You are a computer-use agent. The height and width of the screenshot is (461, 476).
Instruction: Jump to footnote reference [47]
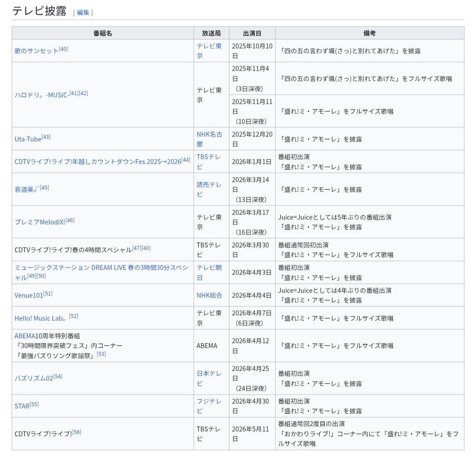tap(137, 248)
